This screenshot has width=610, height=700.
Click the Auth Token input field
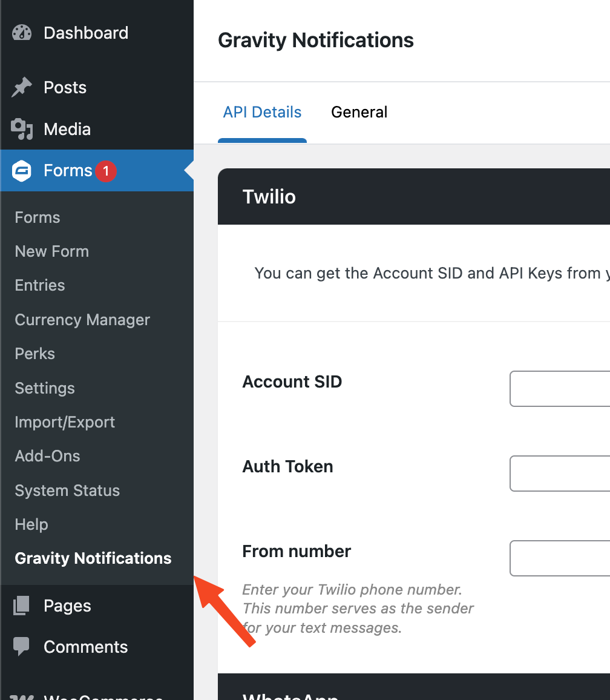(x=560, y=474)
